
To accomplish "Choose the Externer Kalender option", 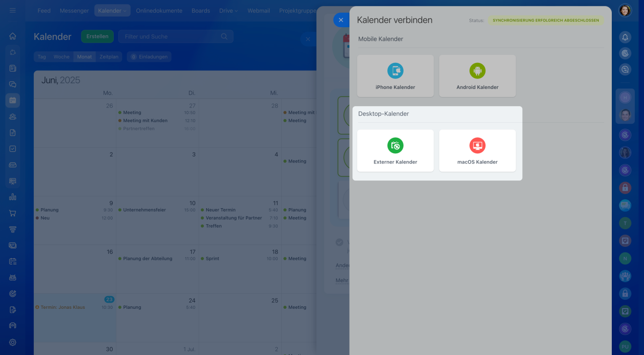I will tap(395, 151).
